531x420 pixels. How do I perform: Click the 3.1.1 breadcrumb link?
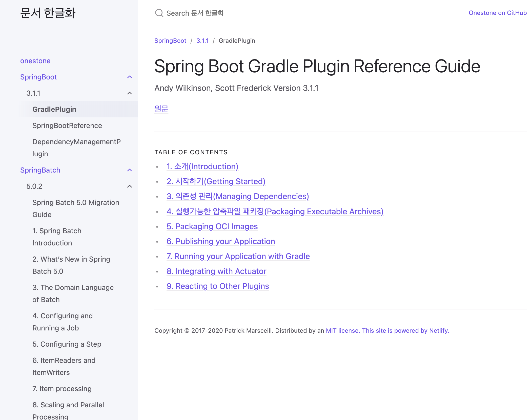[202, 41]
